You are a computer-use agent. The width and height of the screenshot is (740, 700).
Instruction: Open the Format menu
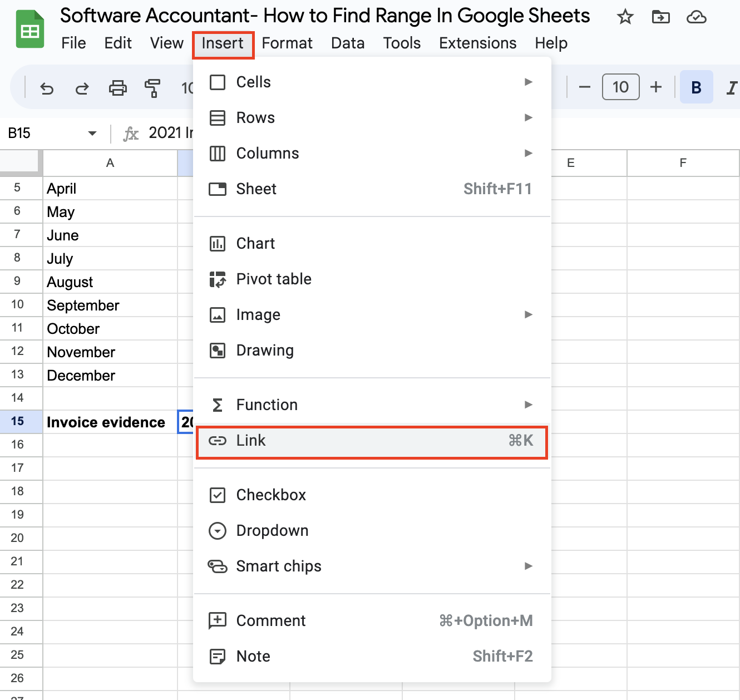pos(287,43)
